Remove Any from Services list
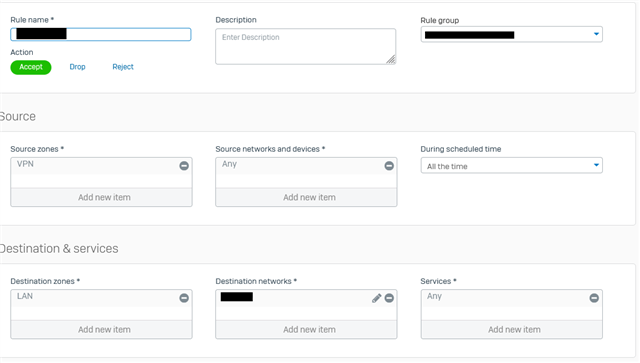Image resolution: width=640 pixels, height=363 pixels. point(594,298)
